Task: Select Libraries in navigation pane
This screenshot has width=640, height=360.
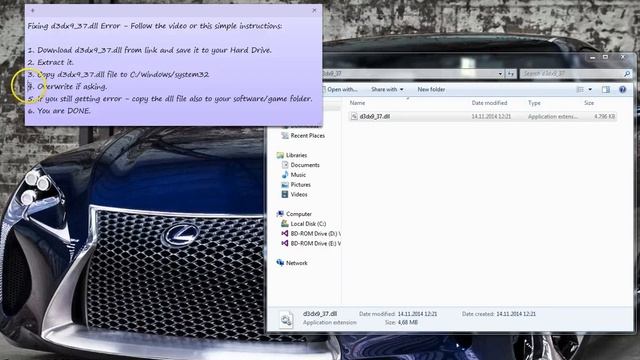Action: (296, 155)
